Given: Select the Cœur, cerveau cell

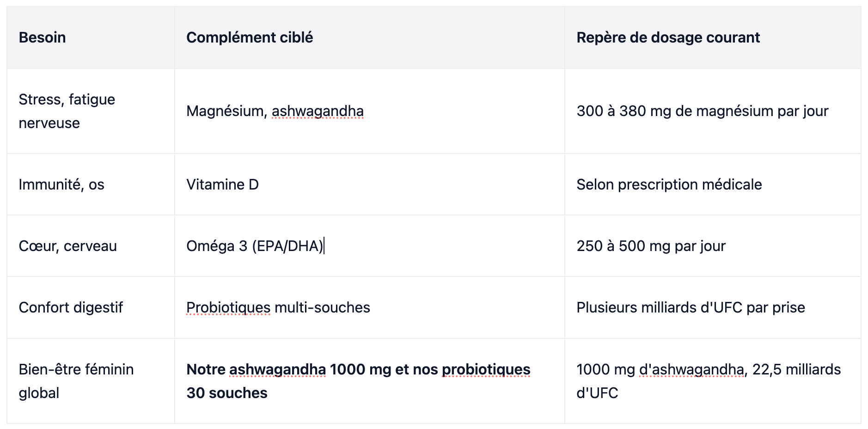Looking at the screenshot, I should pyautogui.click(x=91, y=246).
